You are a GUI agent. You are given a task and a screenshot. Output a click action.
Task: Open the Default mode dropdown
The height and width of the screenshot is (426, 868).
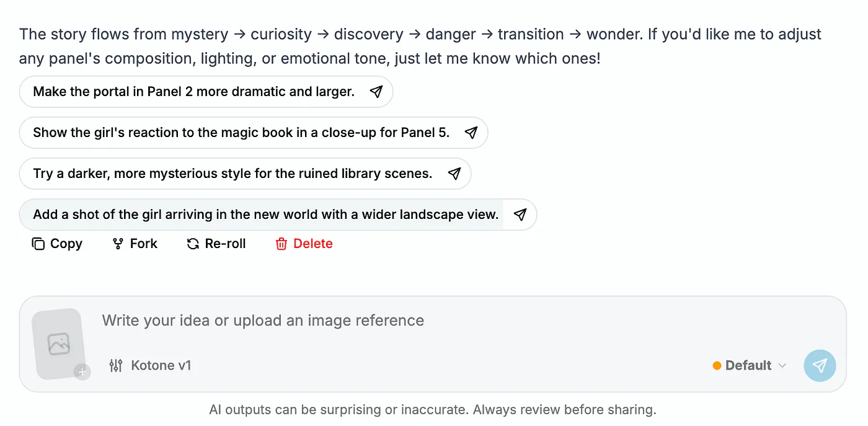(750, 365)
